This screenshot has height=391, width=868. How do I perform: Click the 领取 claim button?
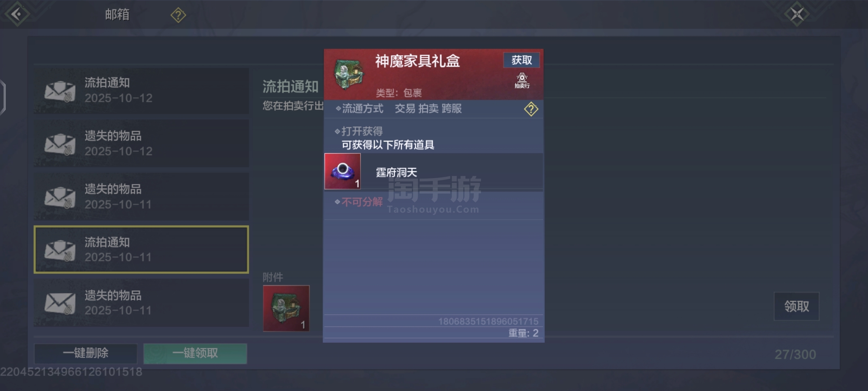pos(796,306)
